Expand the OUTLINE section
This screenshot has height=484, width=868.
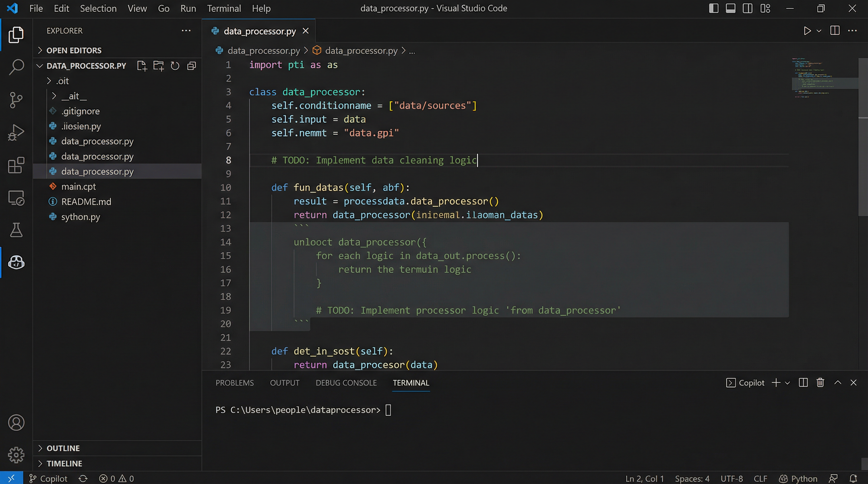(x=63, y=448)
